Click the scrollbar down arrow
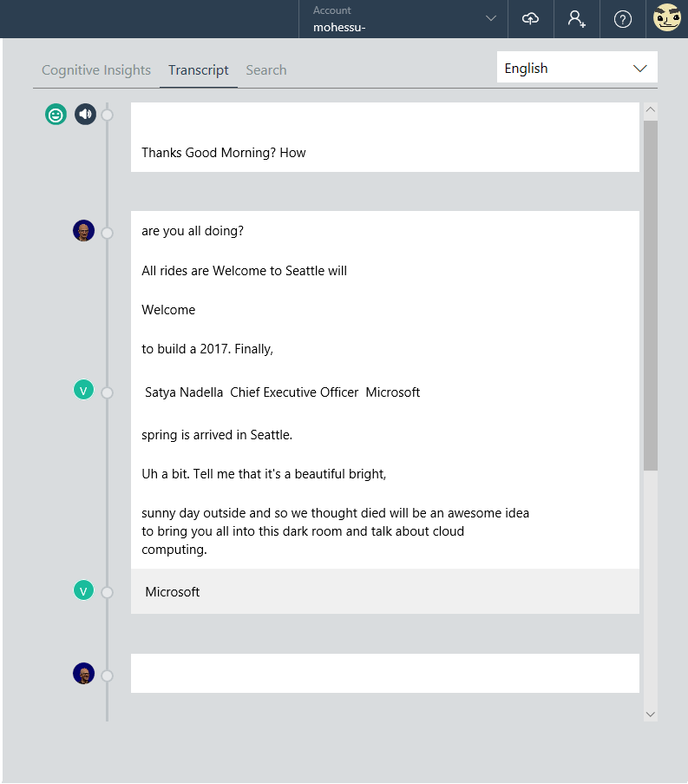This screenshot has height=784, width=688. click(650, 715)
